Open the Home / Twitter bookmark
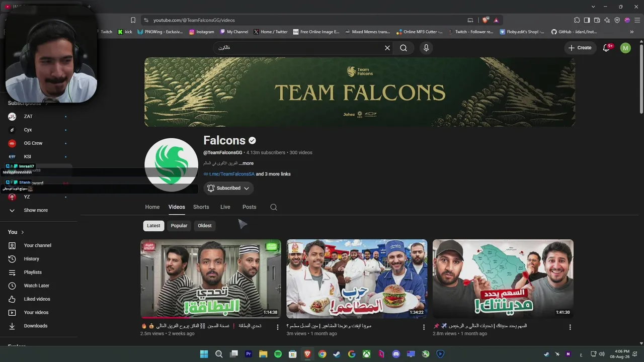 pos(271,32)
